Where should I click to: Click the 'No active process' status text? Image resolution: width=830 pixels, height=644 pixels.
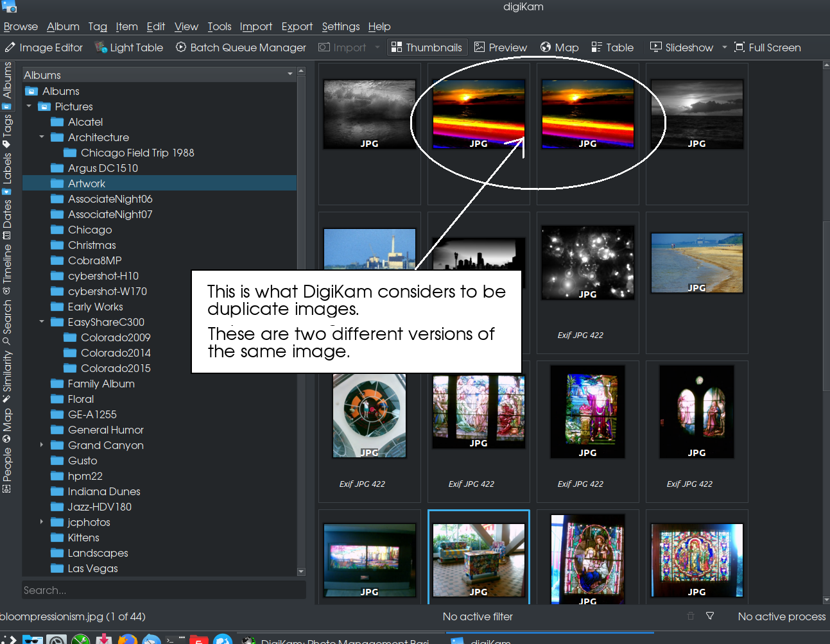coord(782,616)
